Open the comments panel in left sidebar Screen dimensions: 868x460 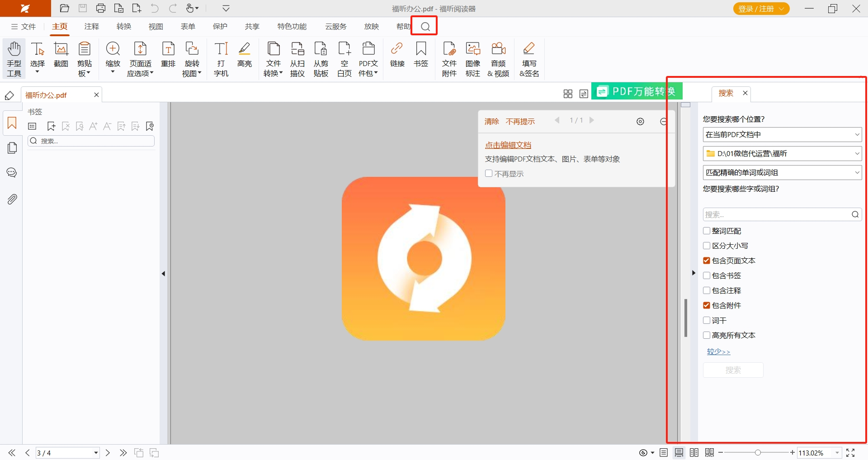click(12, 173)
